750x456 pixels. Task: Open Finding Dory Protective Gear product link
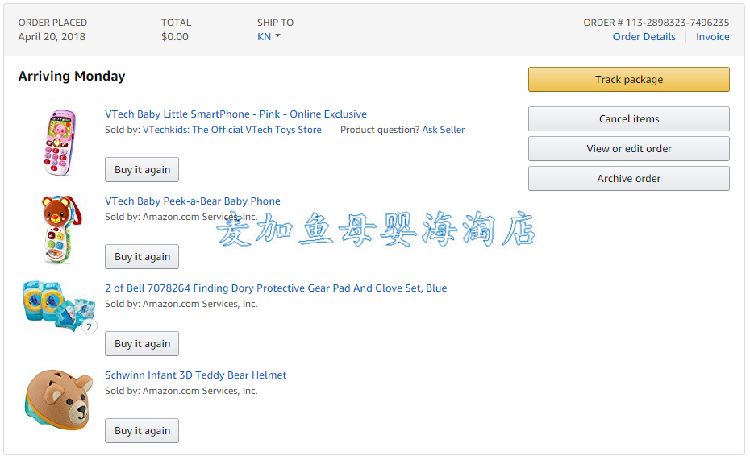pos(276,288)
